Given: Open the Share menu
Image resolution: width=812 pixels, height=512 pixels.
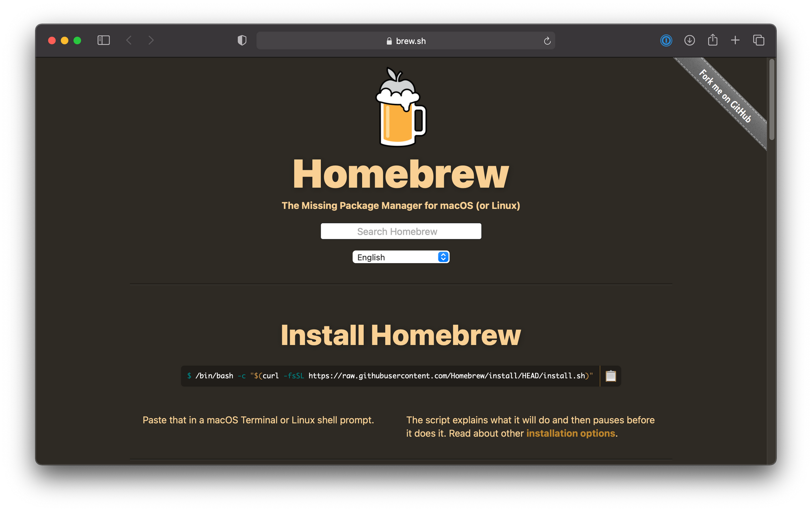Looking at the screenshot, I should coord(713,40).
